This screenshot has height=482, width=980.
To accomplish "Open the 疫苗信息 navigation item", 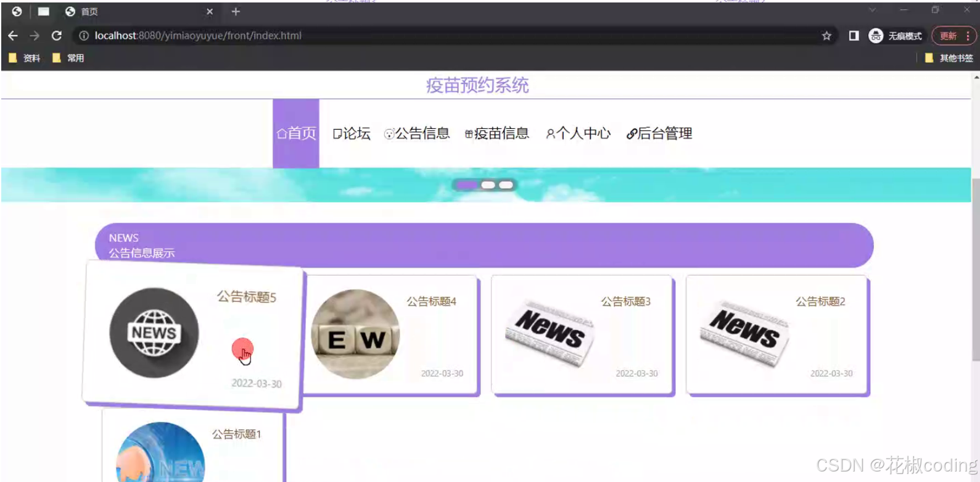I will click(497, 133).
